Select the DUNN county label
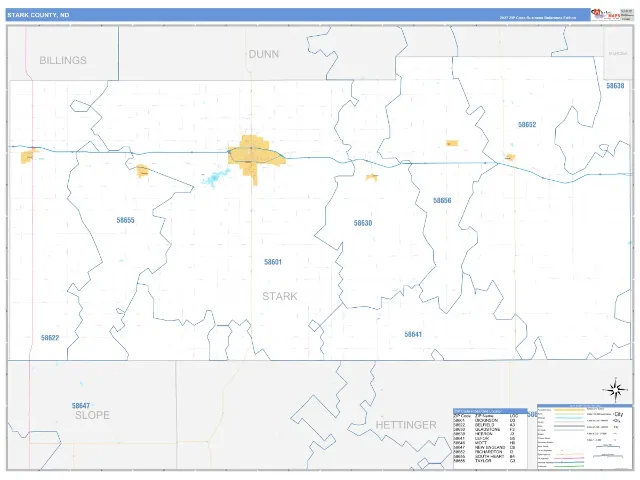640x480 pixels. 264,54
